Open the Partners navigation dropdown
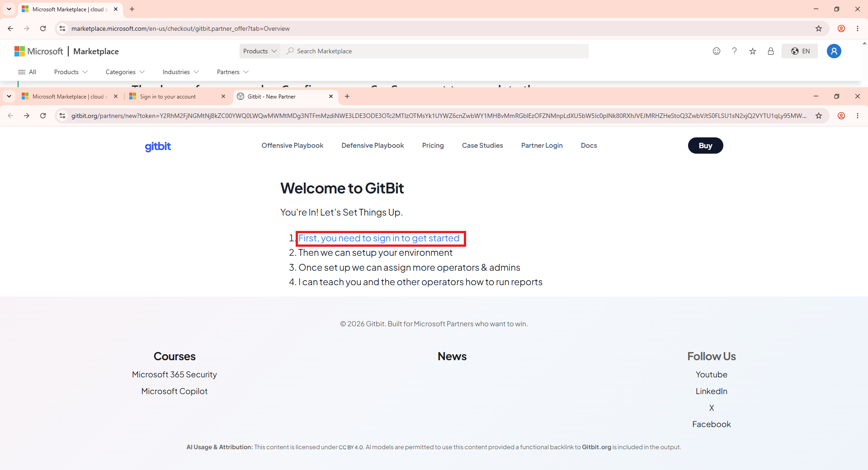Screen dimensions: 868x470 (x=233, y=72)
